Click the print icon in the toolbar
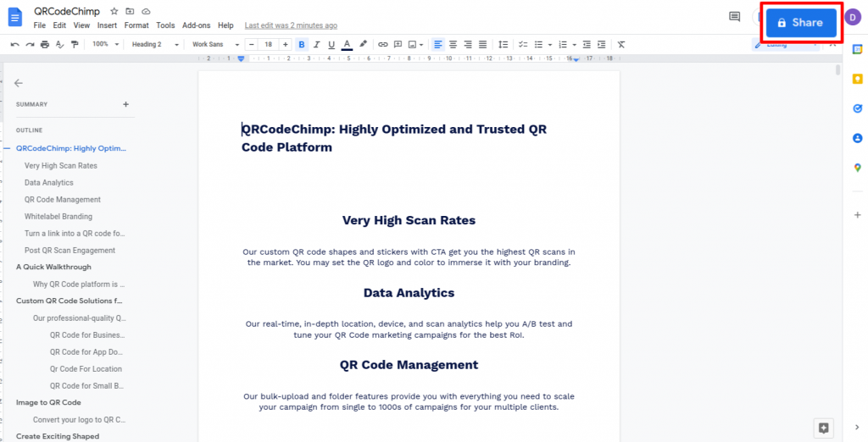The image size is (868, 442). coord(44,44)
